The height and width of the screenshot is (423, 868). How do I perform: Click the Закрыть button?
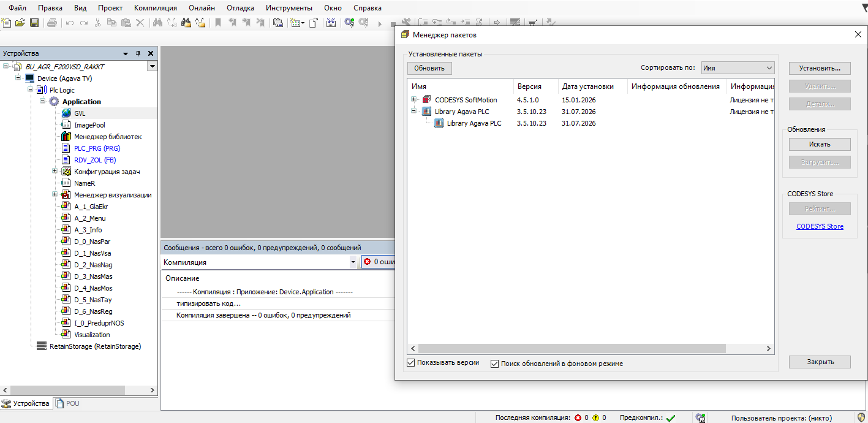click(820, 362)
